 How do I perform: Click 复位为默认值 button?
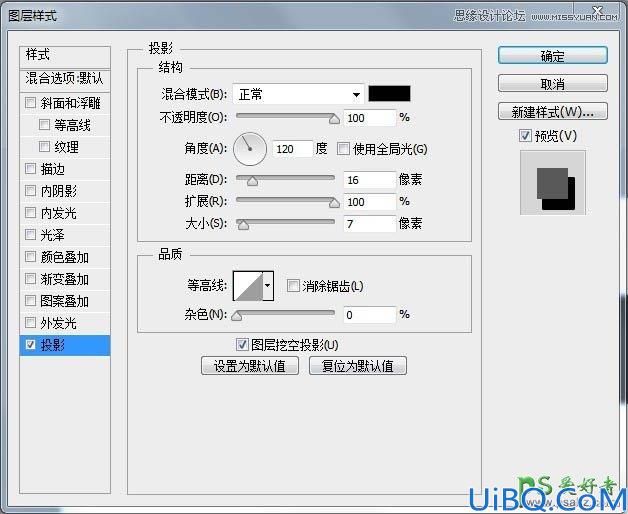[x=358, y=366]
